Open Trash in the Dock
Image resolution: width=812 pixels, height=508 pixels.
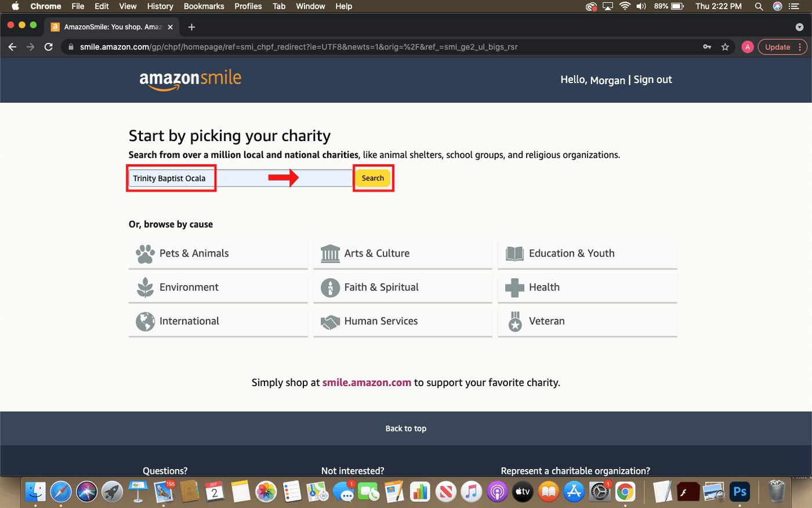pyautogui.click(x=777, y=492)
